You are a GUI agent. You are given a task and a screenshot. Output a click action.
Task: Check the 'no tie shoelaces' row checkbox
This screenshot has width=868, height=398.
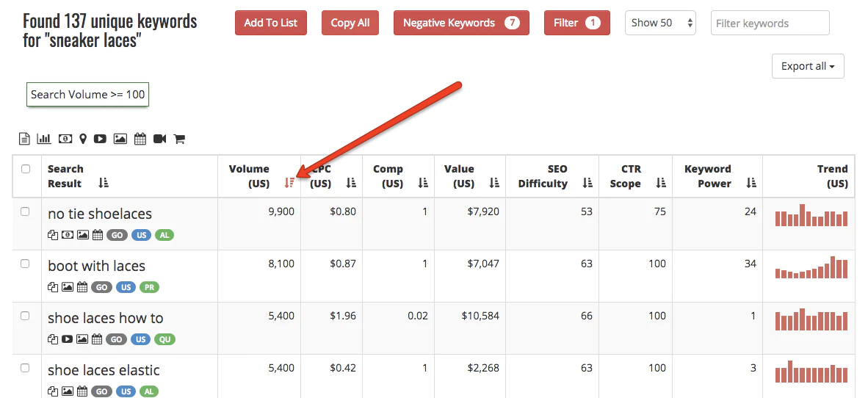(x=26, y=211)
